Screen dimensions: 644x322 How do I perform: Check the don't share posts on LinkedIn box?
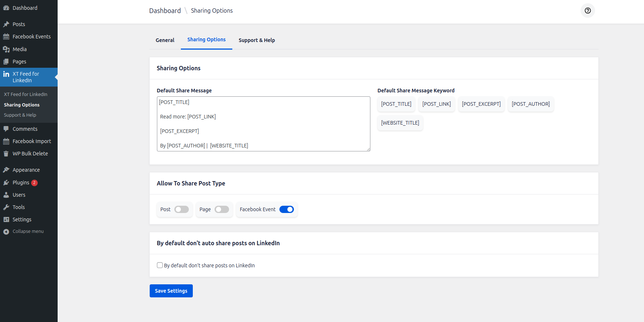click(160, 265)
